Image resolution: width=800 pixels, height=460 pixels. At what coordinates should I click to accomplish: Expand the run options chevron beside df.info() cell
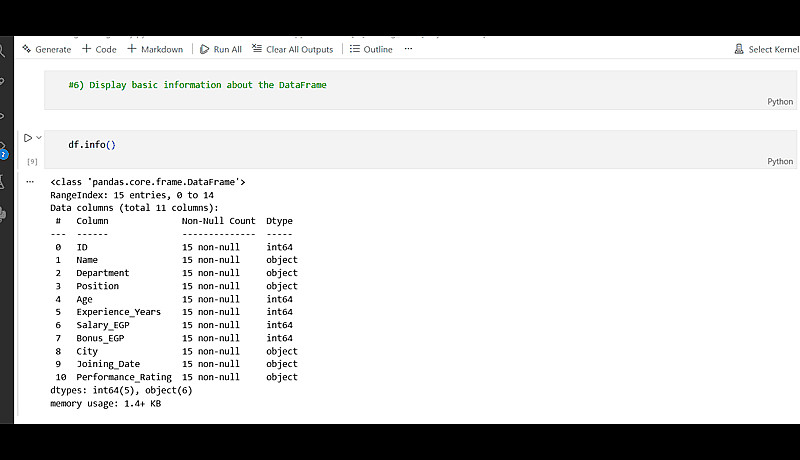coord(39,138)
